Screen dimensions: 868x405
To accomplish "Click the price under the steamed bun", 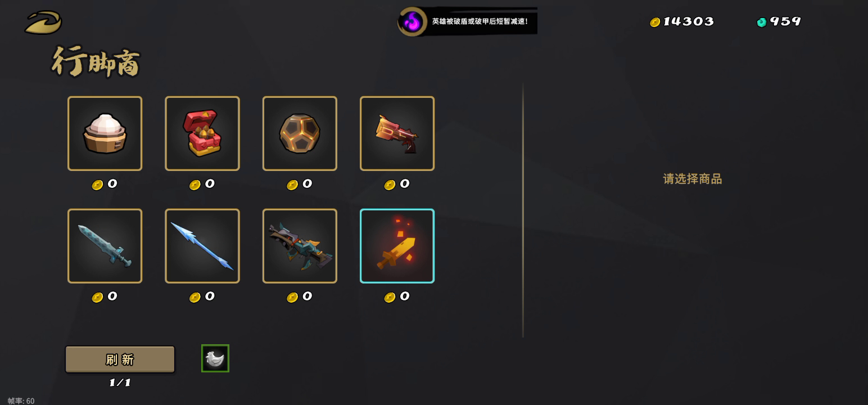I will pos(105,184).
